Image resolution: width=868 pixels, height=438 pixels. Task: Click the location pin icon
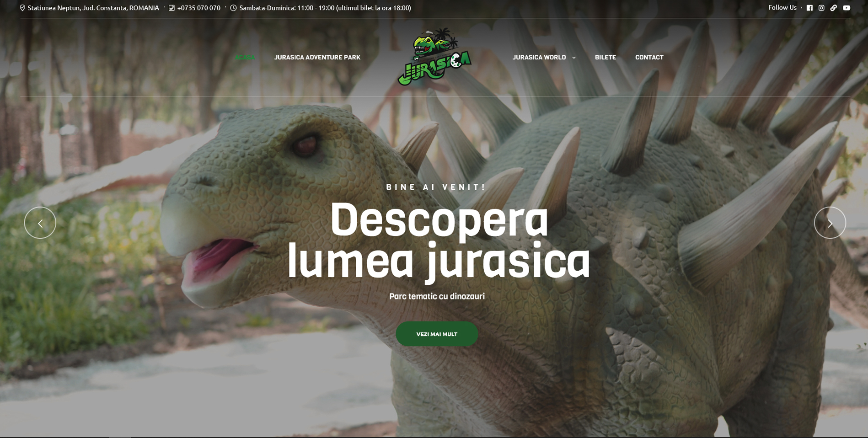click(x=22, y=8)
